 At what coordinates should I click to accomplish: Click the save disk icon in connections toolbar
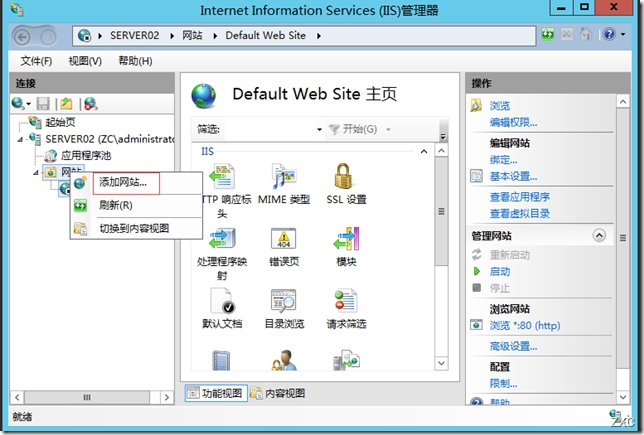point(43,104)
